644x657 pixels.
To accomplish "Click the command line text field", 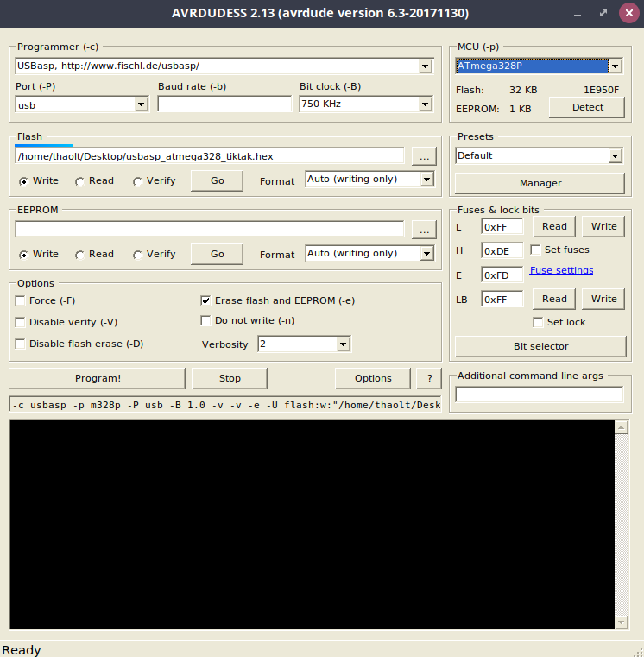I will click(x=225, y=405).
